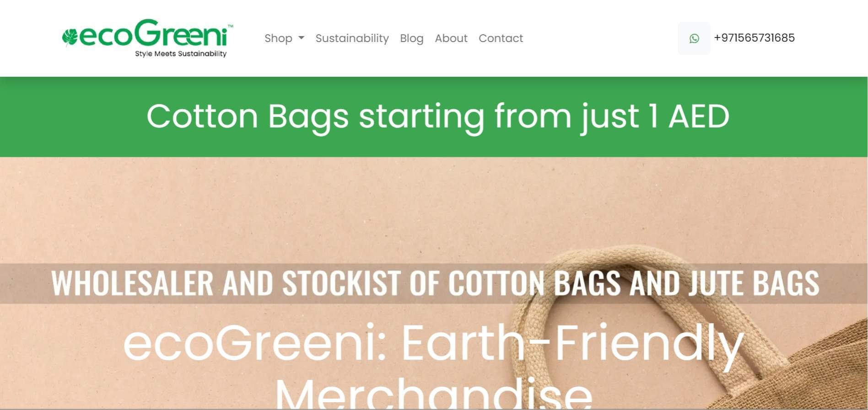Go to the Sustainability page
The height and width of the screenshot is (410, 868).
352,38
